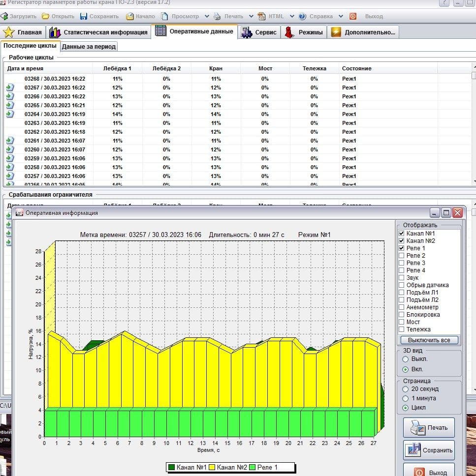Open Статистическая информация tab
The image size is (476, 476).
pyautogui.click(x=98, y=32)
